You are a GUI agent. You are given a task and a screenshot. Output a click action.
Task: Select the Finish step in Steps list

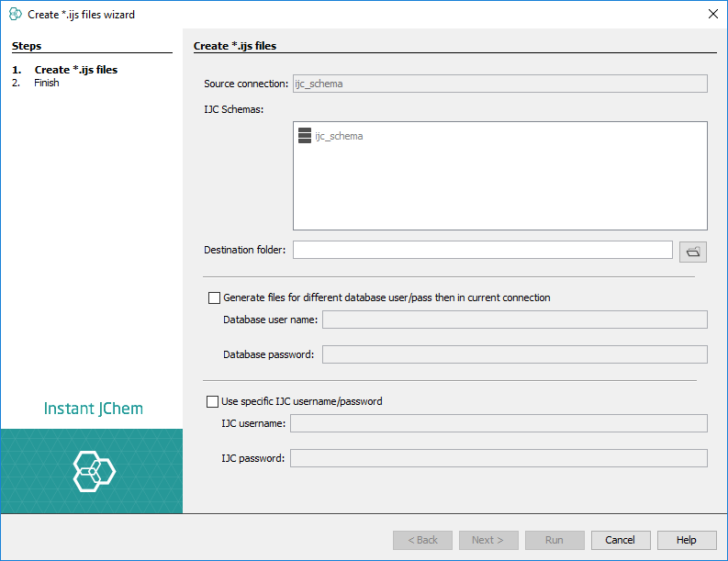click(47, 83)
